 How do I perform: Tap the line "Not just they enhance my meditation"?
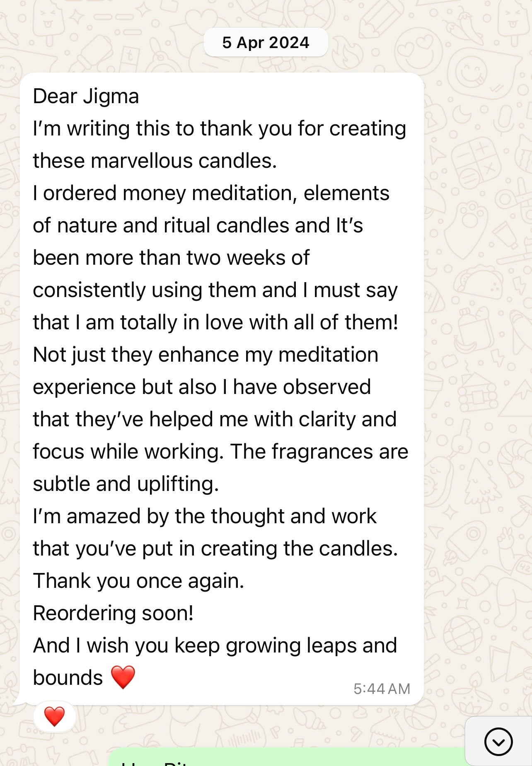[205, 355]
